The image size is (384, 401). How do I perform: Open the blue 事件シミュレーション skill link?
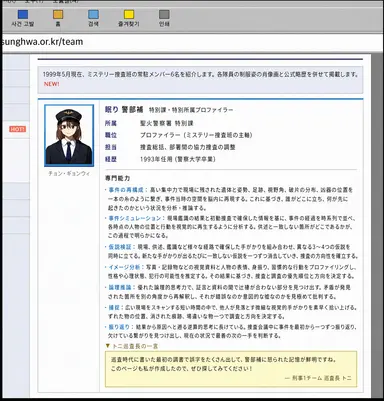coord(135,218)
